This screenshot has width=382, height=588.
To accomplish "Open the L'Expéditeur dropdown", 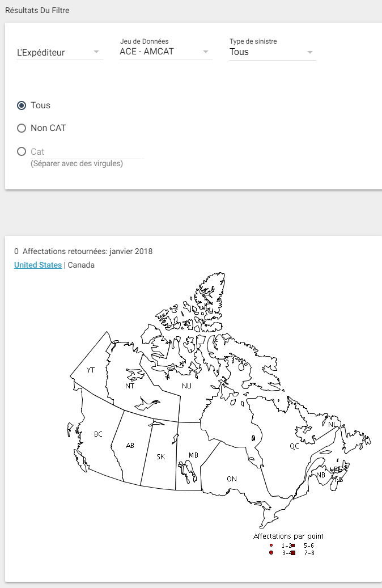I will point(56,53).
